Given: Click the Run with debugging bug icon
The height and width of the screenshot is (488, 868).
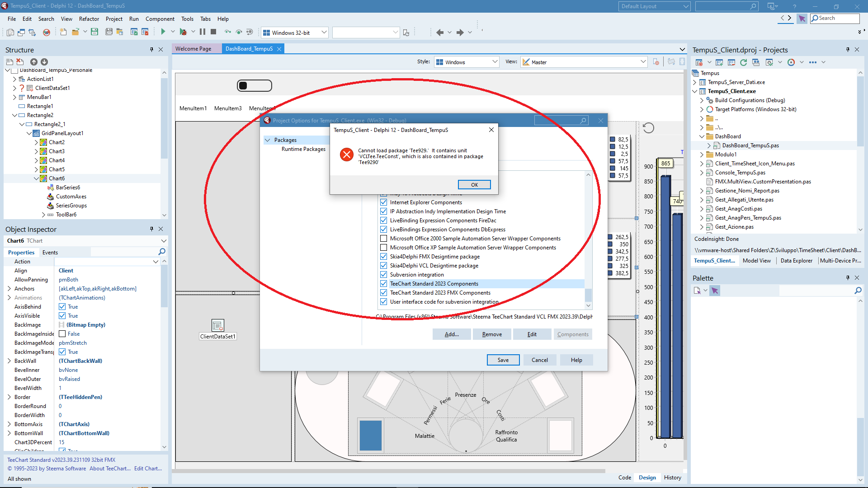Looking at the screenshot, I should point(183,32).
